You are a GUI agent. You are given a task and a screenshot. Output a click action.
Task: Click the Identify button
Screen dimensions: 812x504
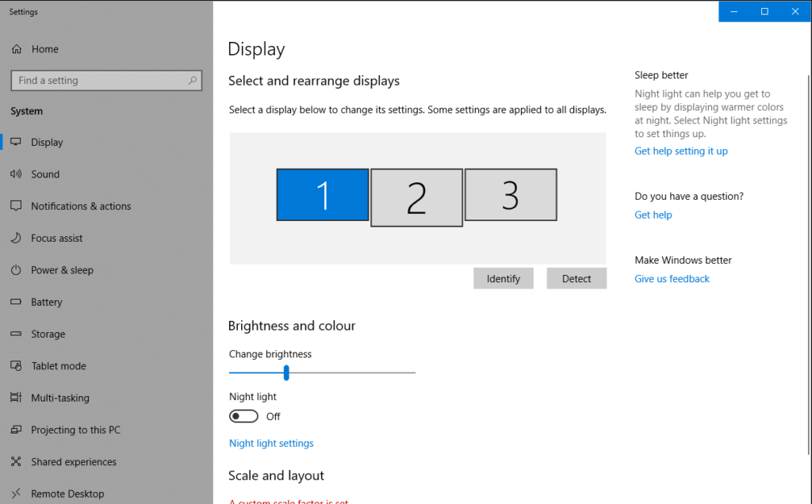[x=504, y=278]
